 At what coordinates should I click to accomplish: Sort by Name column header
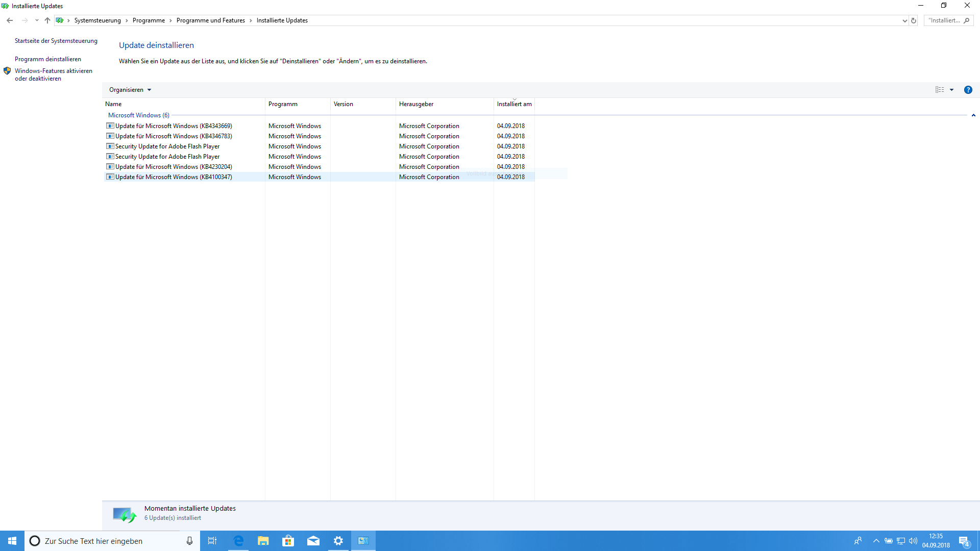pos(184,104)
